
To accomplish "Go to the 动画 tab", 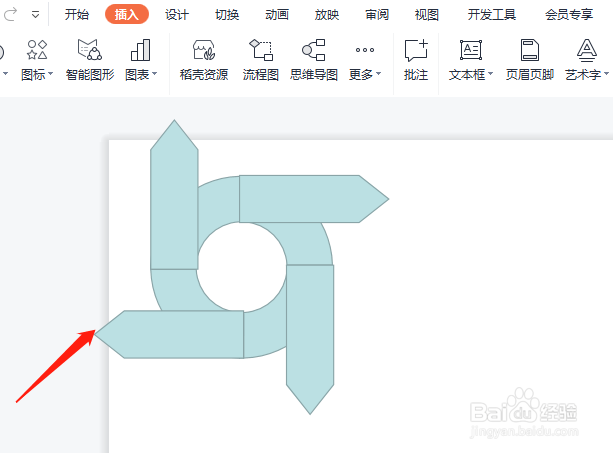I will (x=277, y=15).
